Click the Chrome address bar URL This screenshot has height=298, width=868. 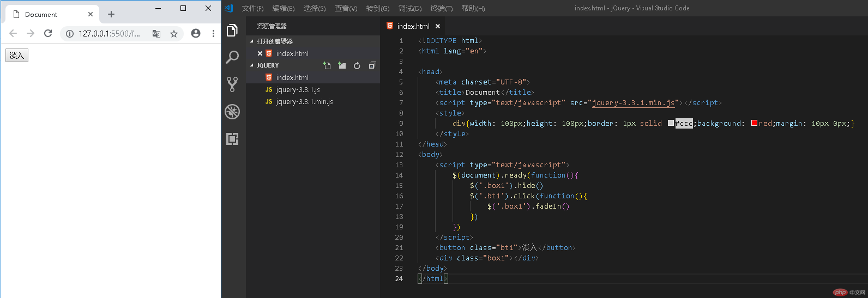(x=109, y=34)
